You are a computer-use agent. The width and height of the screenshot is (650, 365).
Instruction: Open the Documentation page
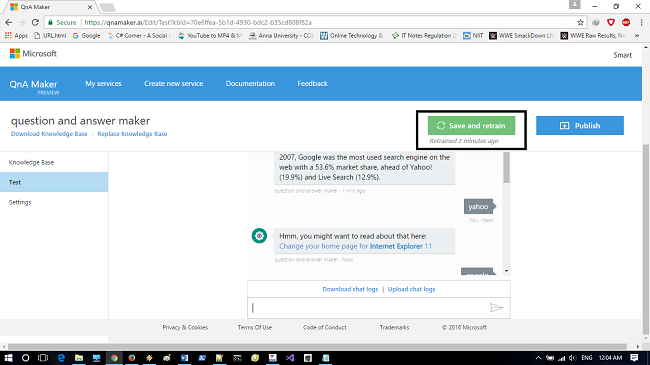click(x=250, y=83)
